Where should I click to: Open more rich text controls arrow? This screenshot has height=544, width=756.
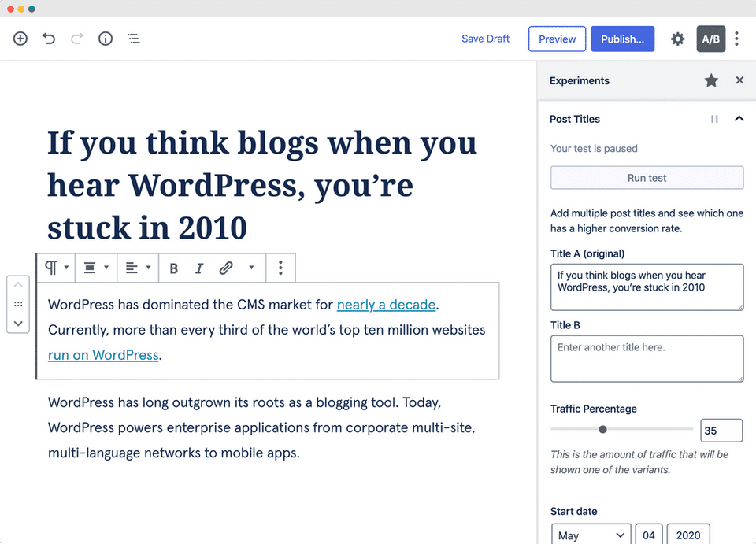pyautogui.click(x=251, y=268)
